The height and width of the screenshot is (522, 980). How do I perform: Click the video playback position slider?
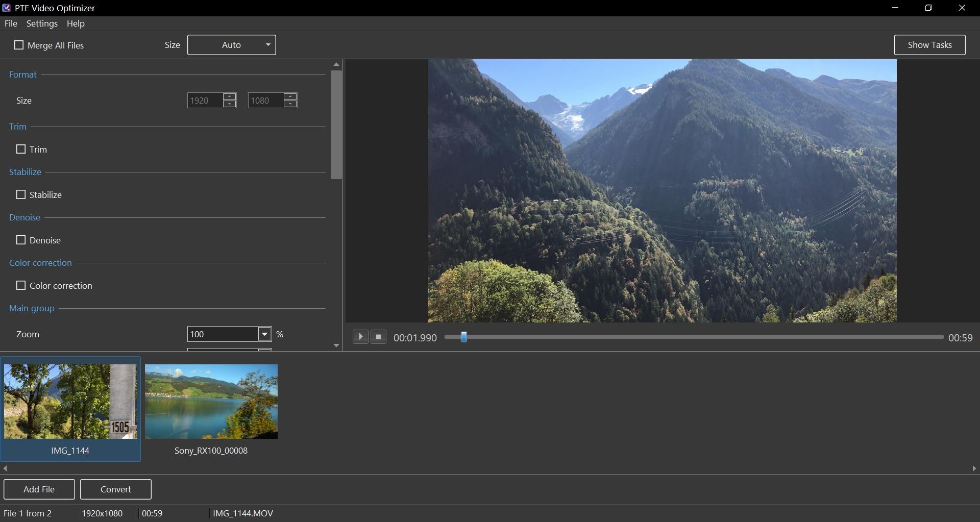694,337
